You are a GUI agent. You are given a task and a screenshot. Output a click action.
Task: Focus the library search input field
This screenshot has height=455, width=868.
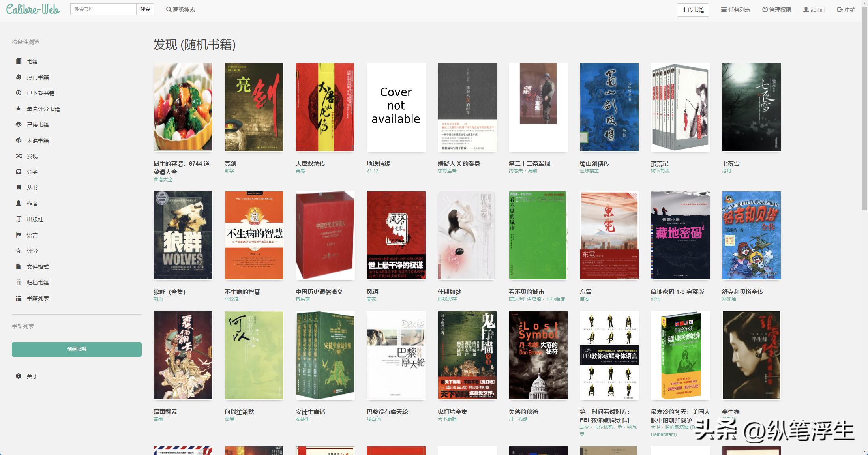click(103, 9)
